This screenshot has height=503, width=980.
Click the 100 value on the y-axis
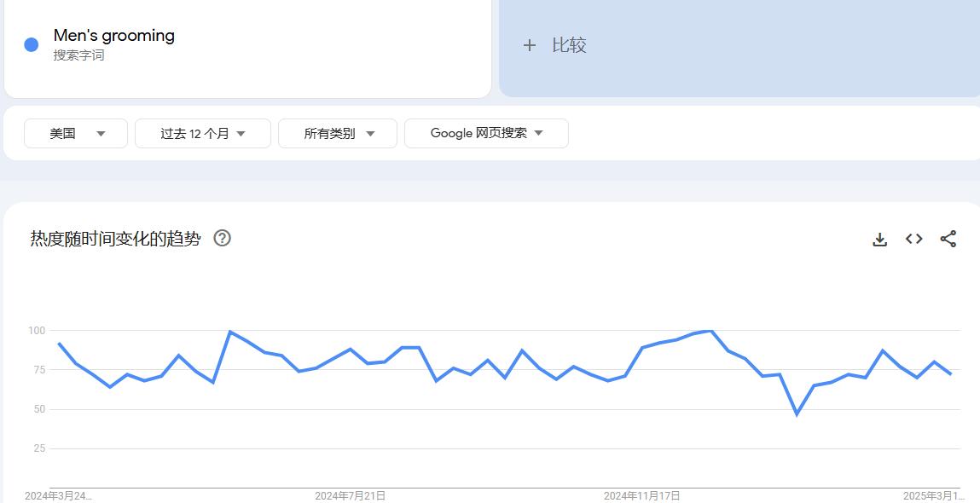(38, 330)
